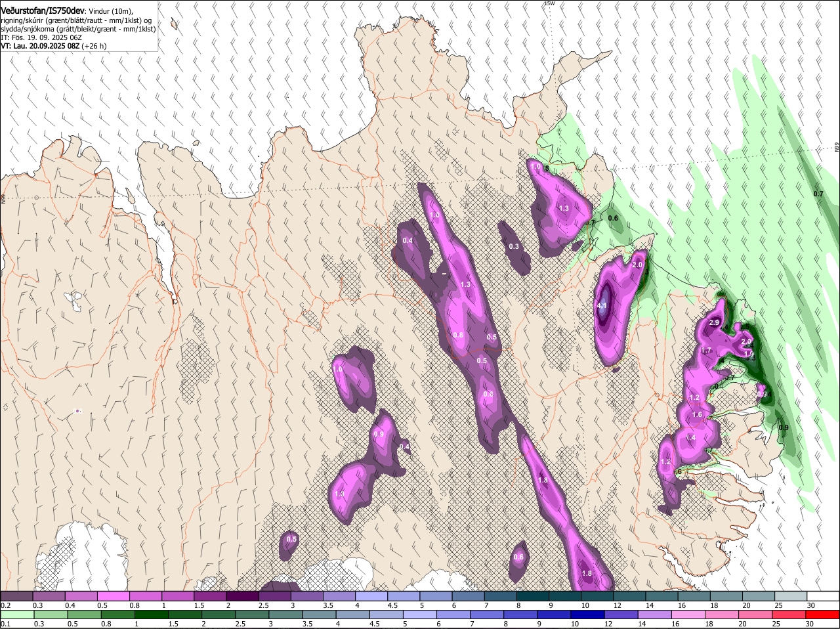The width and height of the screenshot is (840, 629).
Task: Click the 1.7 precipitation value on the map
Action: [707, 351]
